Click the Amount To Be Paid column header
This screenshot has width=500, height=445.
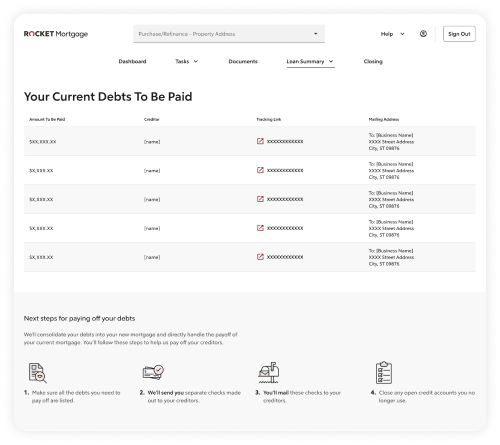click(47, 119)
